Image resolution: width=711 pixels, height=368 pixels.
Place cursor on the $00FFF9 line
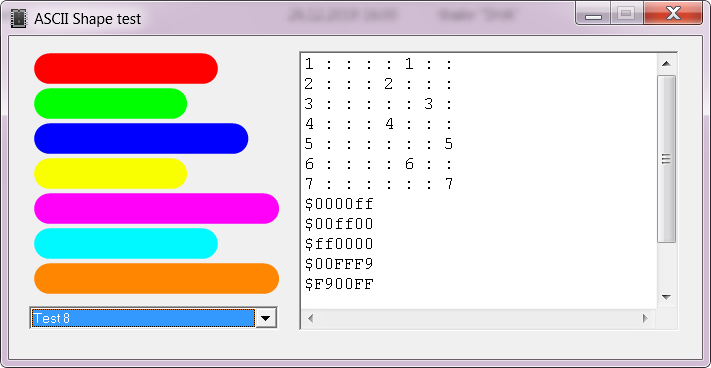coord(339,264)
